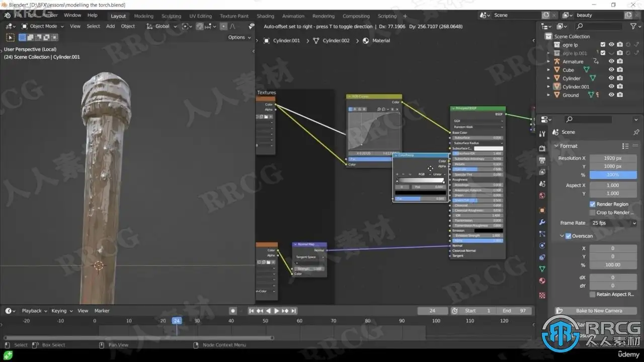Viewport: 644px width, 362px height.
Task: Click Bake to New Camera button
Action: tap(596, 311)
